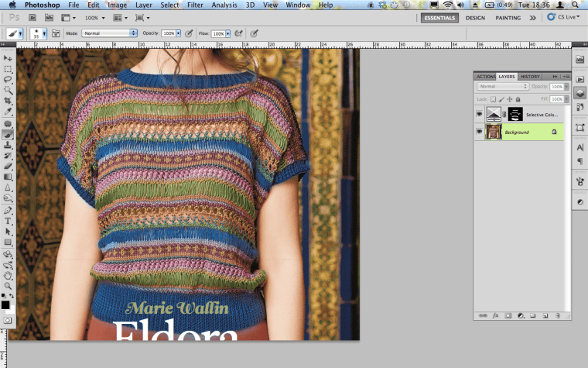Select the Lasso tool
Screen dimensions: 588x368
[x=8, y=80]
